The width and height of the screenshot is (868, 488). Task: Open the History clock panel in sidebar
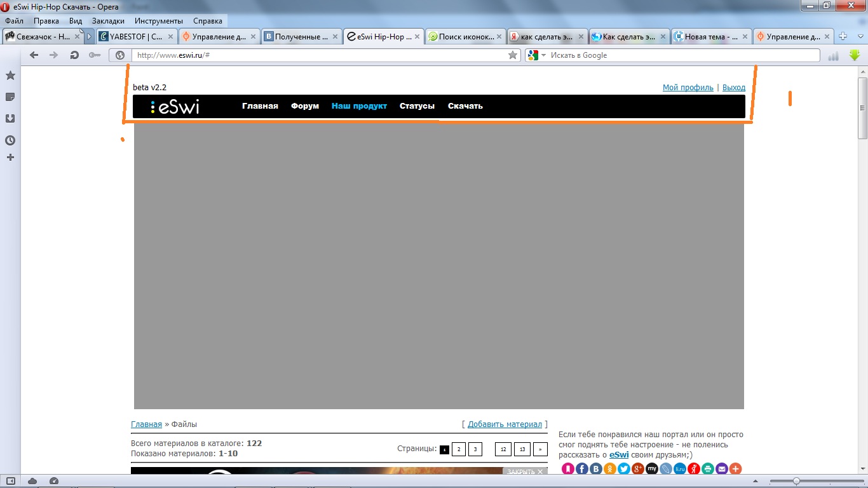[x=10, y=140]
